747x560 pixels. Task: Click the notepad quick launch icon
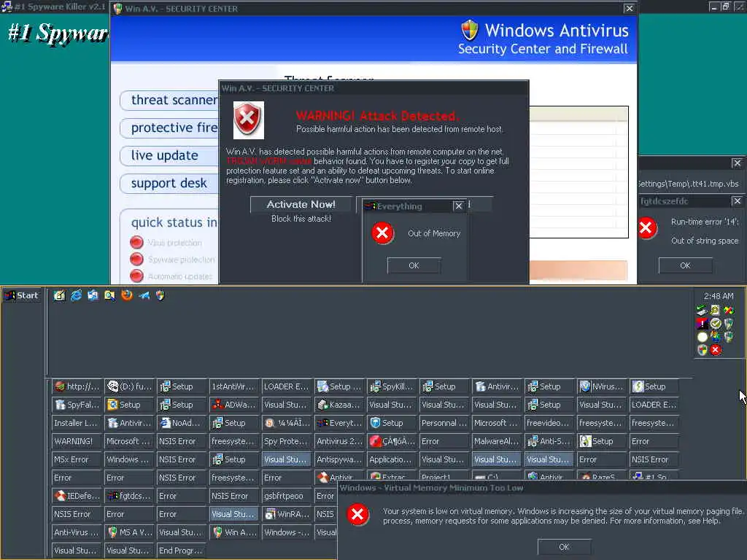(x=59, y=296)
